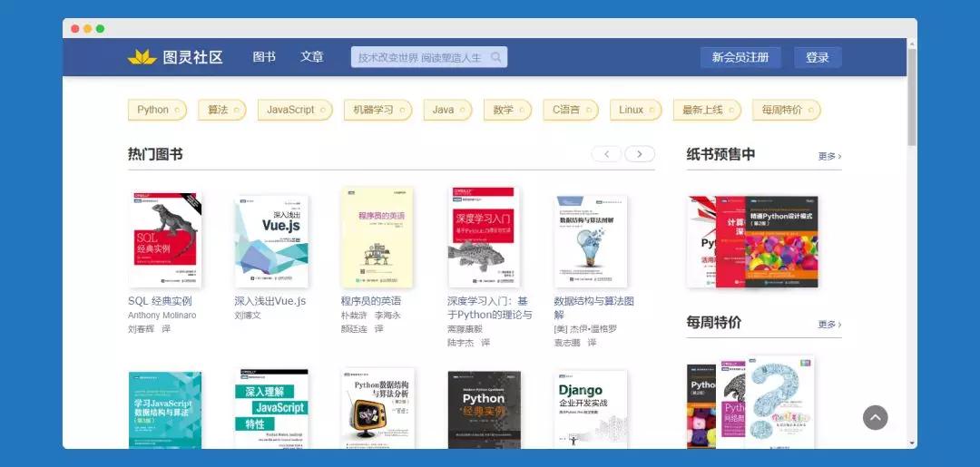Image resolution: width=980 pixels, height=467 pixels.
Task: Open the 图书 nav menu
Action: coord(264,57)
